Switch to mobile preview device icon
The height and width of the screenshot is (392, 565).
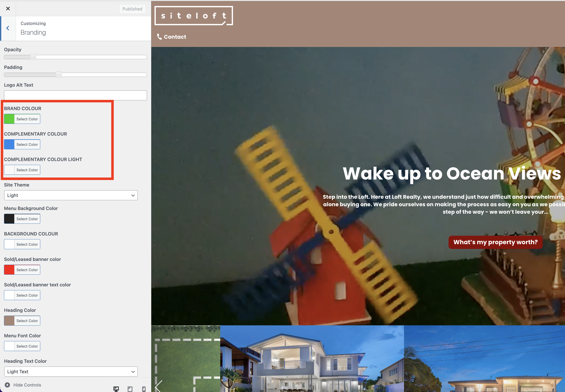click(144, 389)
